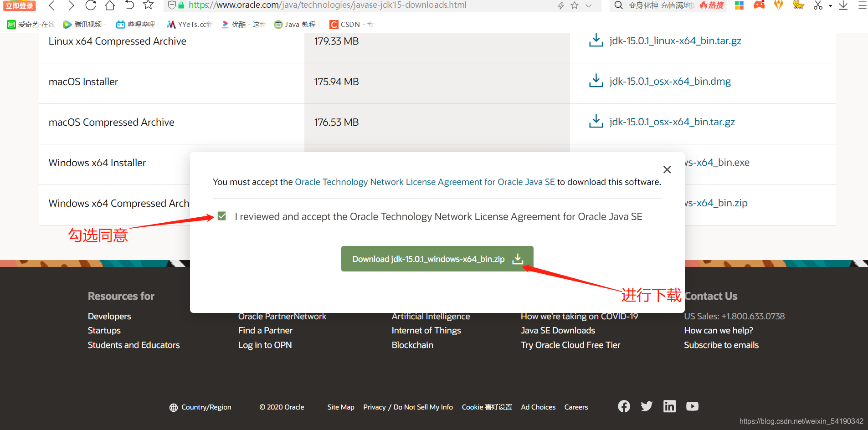The image size is (868, 430).
Task: Toggle the accept license agreement checkbox
Action: (222, 216)
